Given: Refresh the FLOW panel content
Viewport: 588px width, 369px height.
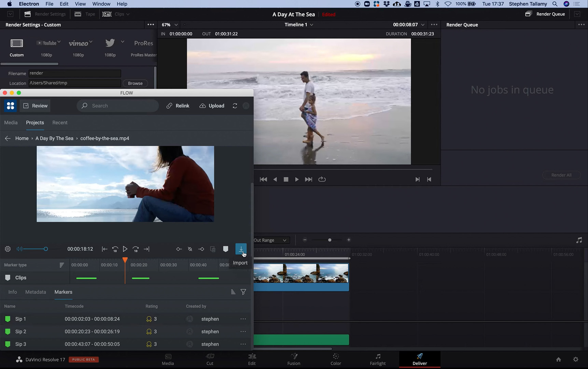Looking at the screenshot, I should click(235, 106).
